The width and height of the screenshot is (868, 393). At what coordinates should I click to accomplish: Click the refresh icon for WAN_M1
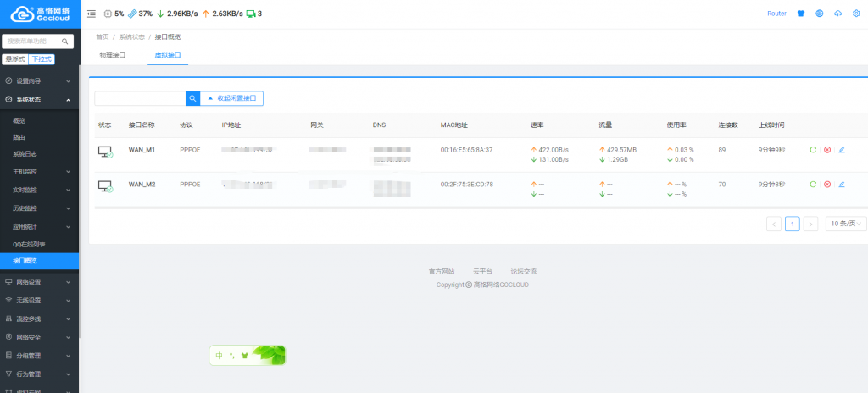point(813,150)
